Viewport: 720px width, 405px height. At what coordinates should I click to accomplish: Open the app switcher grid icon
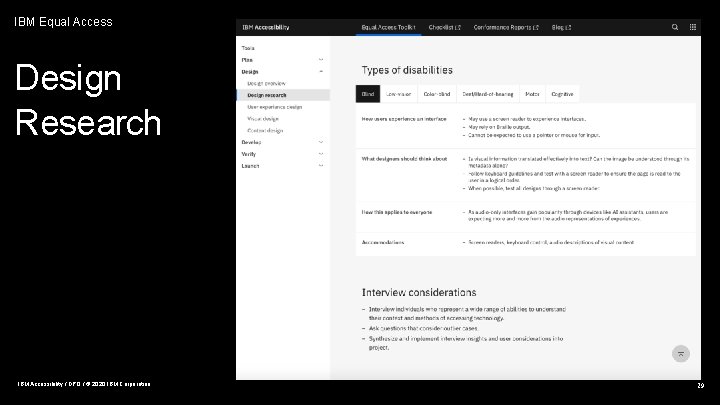coord(693,27)
